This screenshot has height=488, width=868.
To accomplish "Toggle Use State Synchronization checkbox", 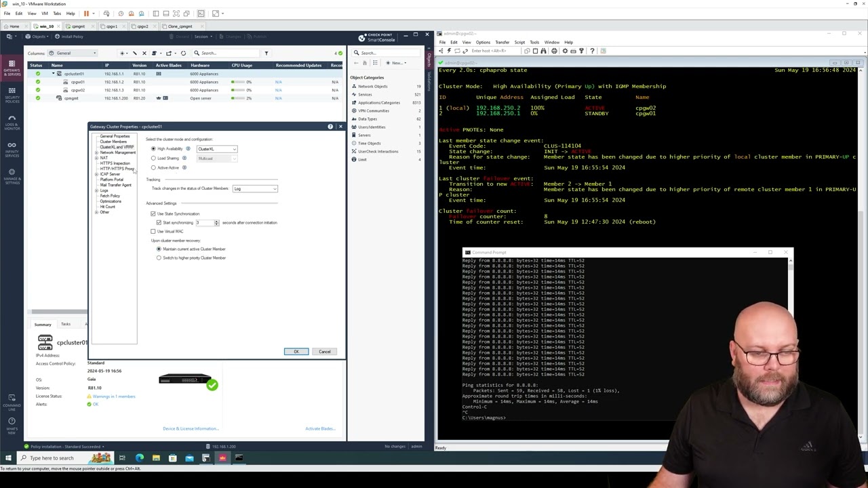I will (x=153, y=213).
